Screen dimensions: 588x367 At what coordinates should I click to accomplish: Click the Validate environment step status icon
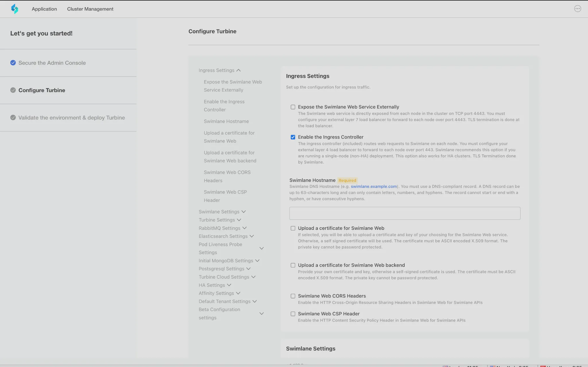pos(13,117)
